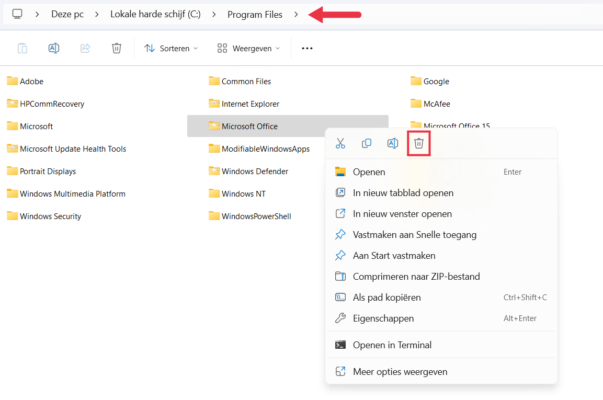This screenshot has width=603, height=400.
Task: Click the Cut scissors icon in context menu
Action: pos(341,144)
